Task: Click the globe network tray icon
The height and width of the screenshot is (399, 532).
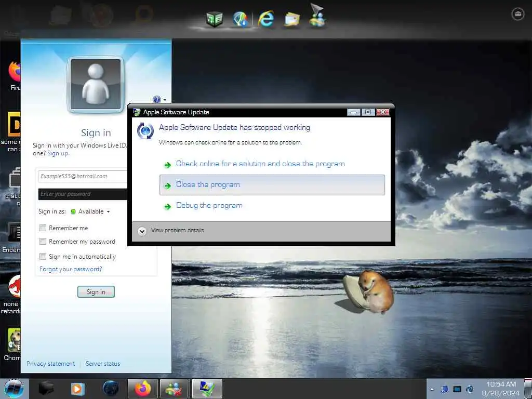Action: click(x=470, y=389)
